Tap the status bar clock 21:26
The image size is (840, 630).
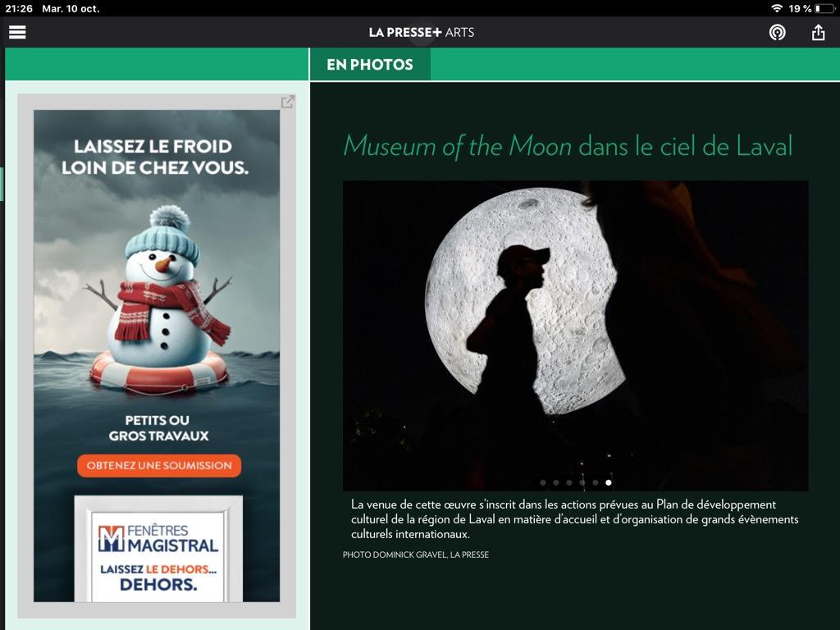(19, 8)
